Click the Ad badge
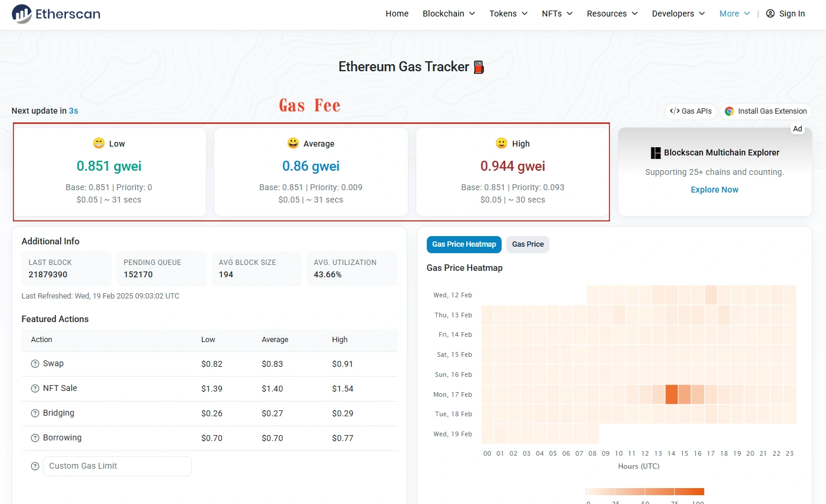Screen dimensions: 826x504 [798, 129]
